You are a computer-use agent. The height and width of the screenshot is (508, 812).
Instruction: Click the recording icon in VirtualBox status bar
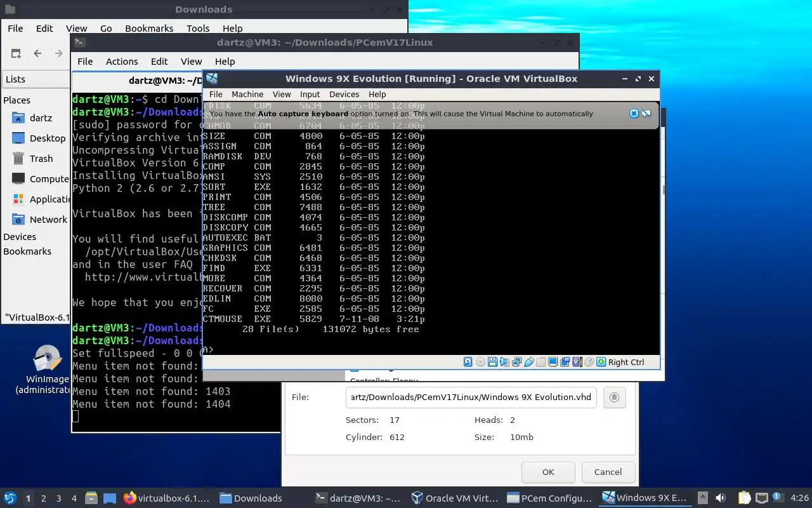(x=565, y=362)
